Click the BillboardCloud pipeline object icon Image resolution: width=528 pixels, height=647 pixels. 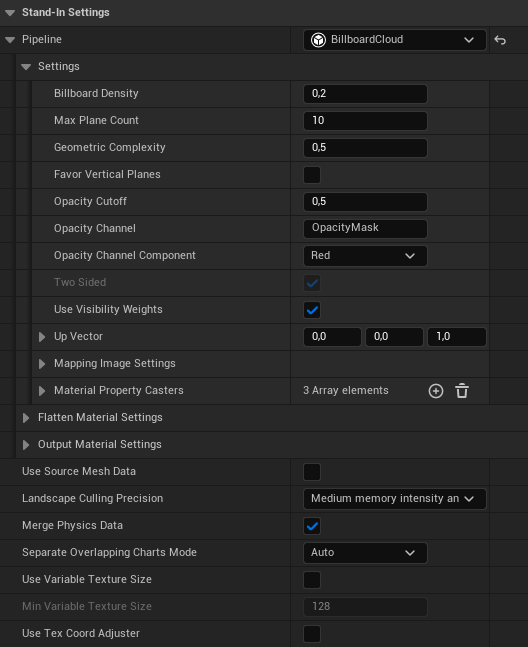click(x=318, y=40)
